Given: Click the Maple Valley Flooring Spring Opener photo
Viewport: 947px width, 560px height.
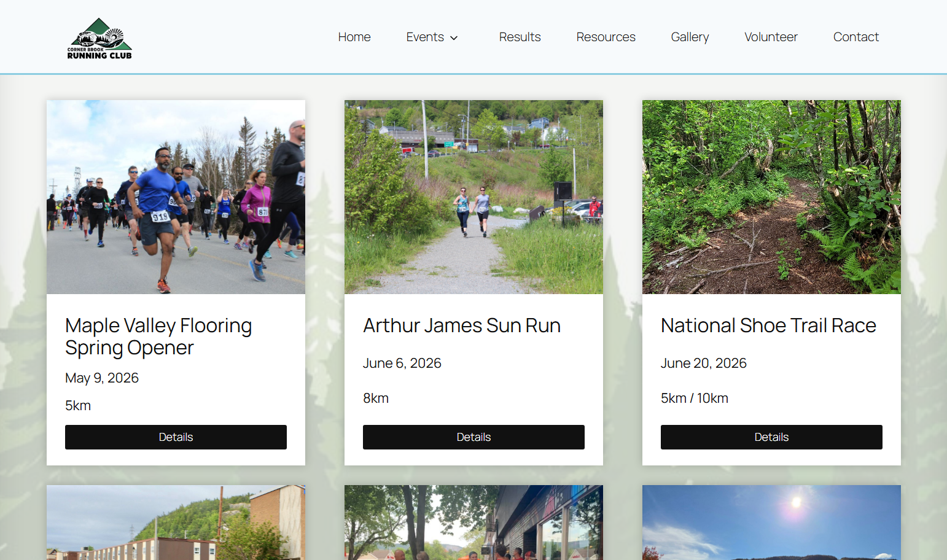Looking at the screenshot, I should (176, 197).
